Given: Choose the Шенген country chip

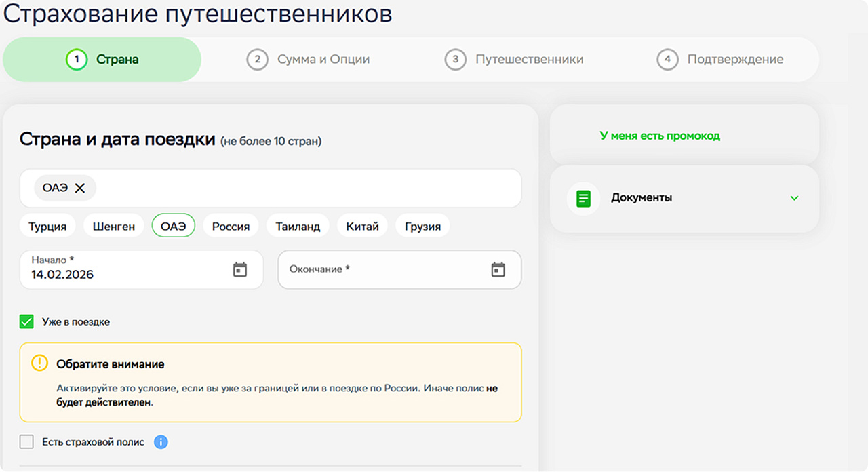Looking at the screenshot, I should tap(114, 227).
